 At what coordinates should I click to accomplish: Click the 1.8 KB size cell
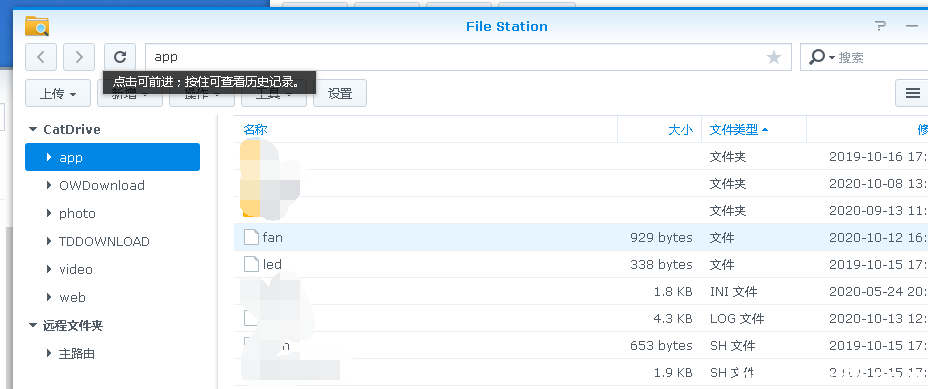673,291
